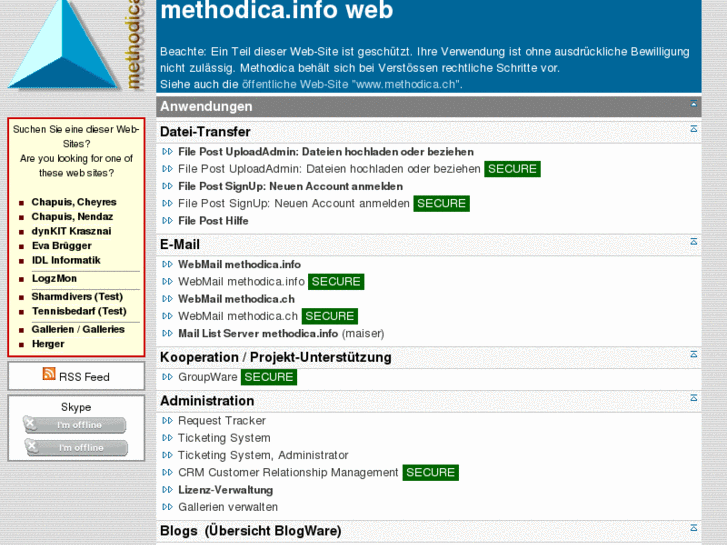Screen dimensions: 727x545
Task: Visit LogzMon site
Action: (x=54, y=278)
